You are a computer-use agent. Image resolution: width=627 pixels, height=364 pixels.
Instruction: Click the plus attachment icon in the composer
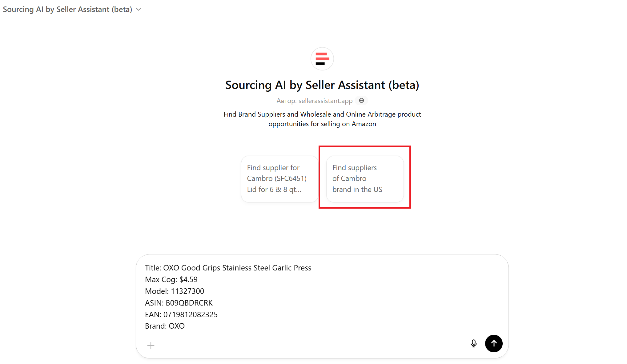click(x=151, y=346)
